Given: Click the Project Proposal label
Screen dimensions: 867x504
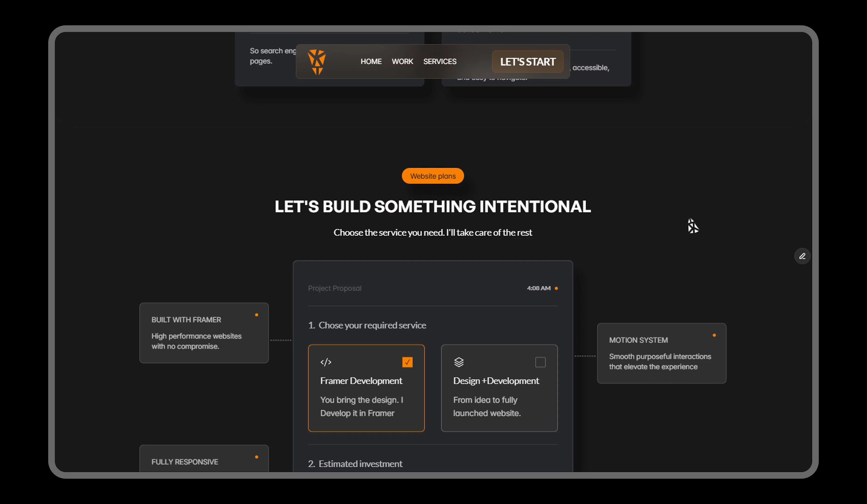Looking at the screenshot, I should [x=334, y=288].
